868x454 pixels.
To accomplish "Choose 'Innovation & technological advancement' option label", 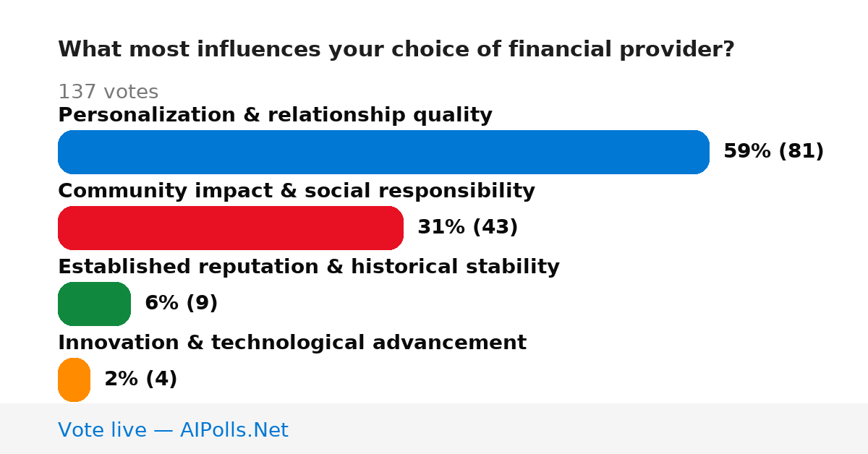I will coord(292,343).
